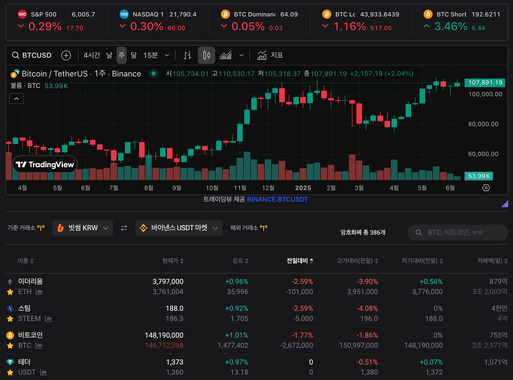Click the swap exchanges arrows icon
513x380 pixels.
point(124,228)
